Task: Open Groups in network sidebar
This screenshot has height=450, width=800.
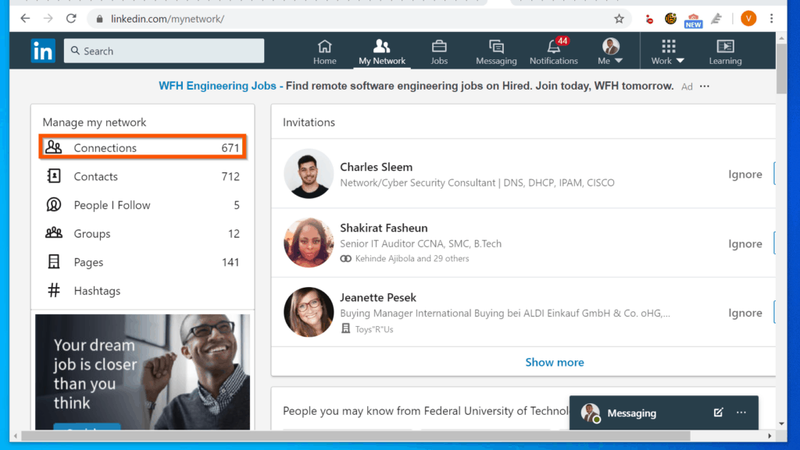Action: (142, 233)
